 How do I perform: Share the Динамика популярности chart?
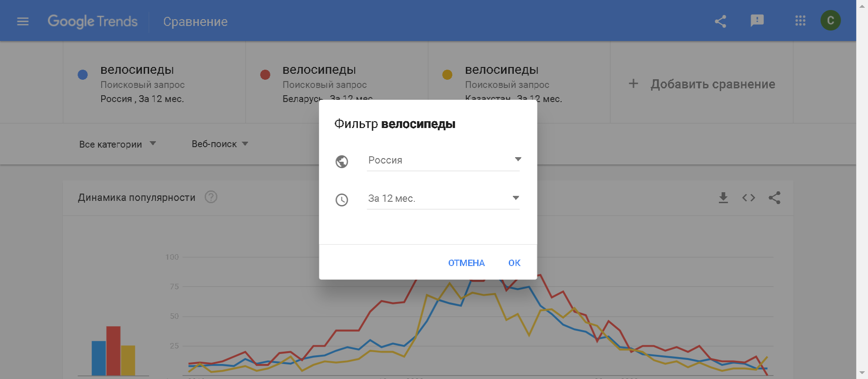point(775,198)
